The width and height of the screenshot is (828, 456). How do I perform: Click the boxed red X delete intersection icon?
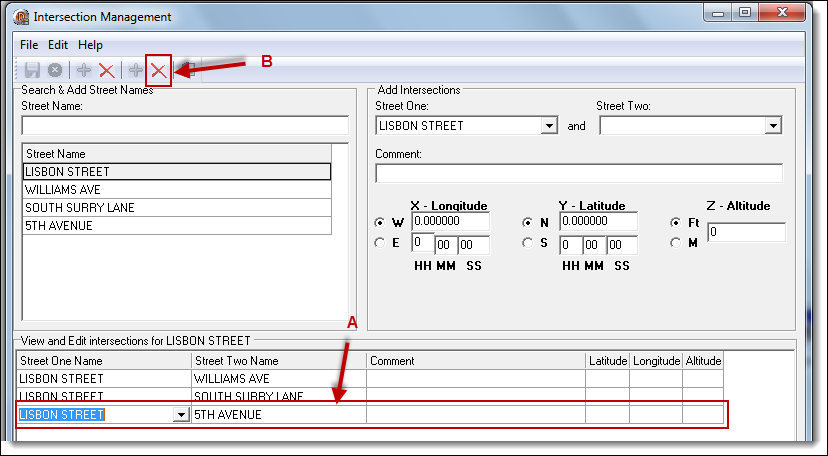click(x=158, y=70)
